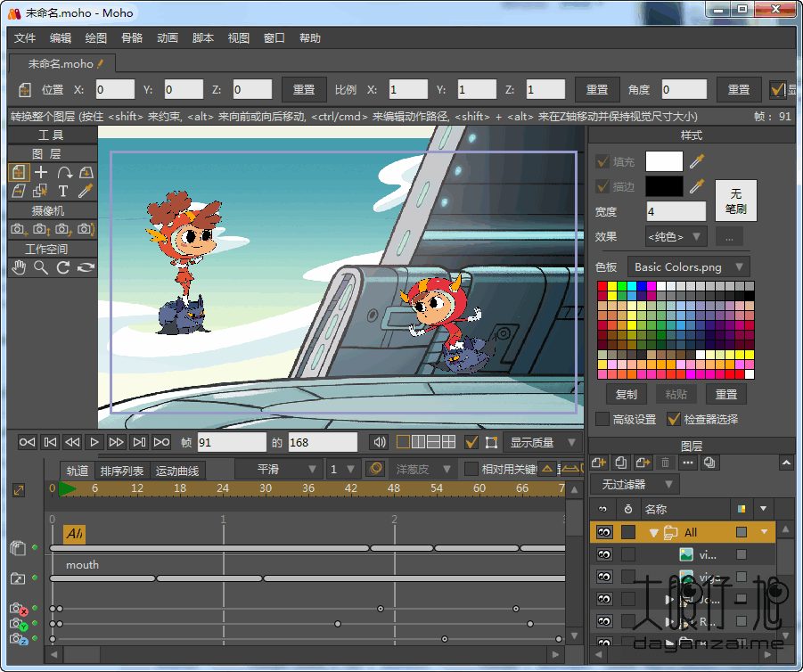This screenshot has height=672, width=803.
Task: Enable the 高级设置 checkbox
Action: tap(602, 419)
